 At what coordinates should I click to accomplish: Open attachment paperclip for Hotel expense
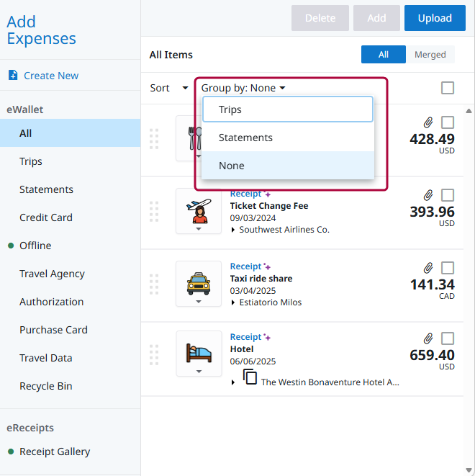428,338
